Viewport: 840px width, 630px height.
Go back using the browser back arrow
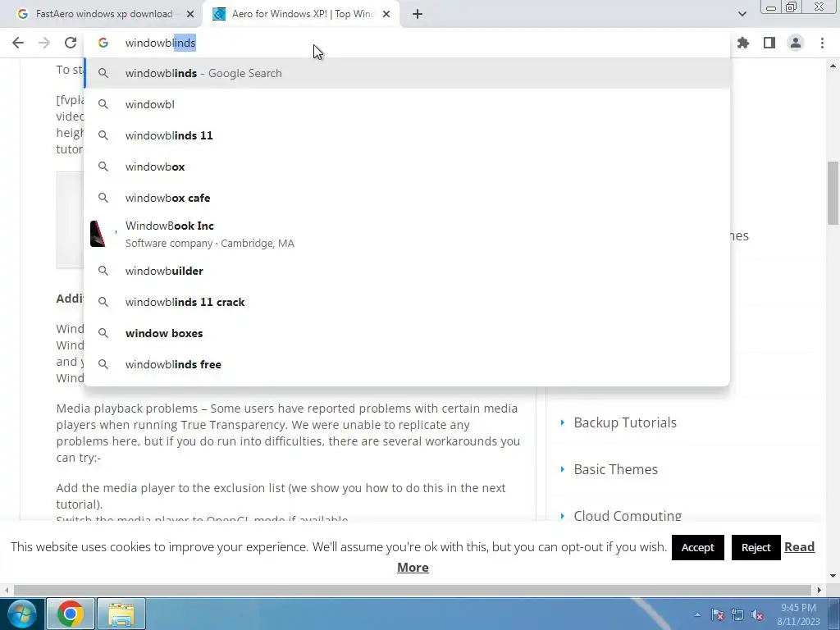pos(18,43)
